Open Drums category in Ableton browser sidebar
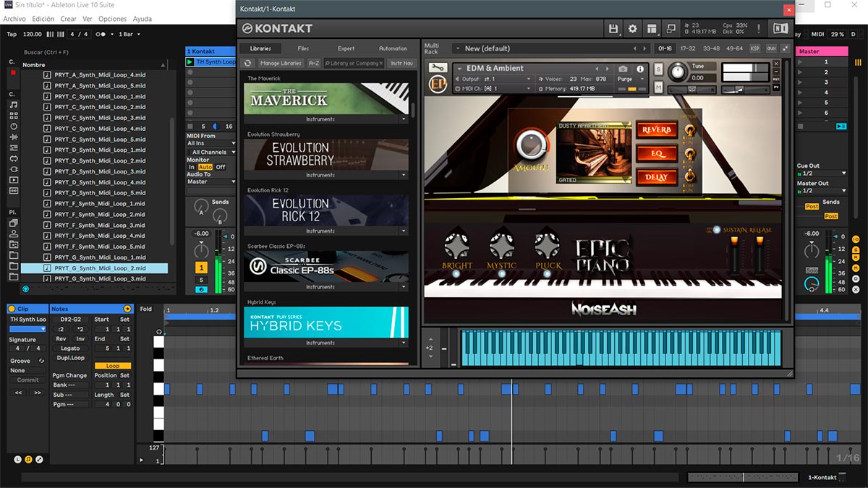This screenshot has width=868, height=488. [x=13, y=115]
